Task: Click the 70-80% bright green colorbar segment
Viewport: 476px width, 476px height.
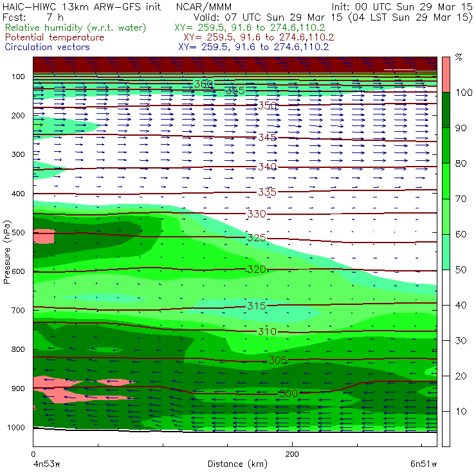Action: (x=446, y=181)
